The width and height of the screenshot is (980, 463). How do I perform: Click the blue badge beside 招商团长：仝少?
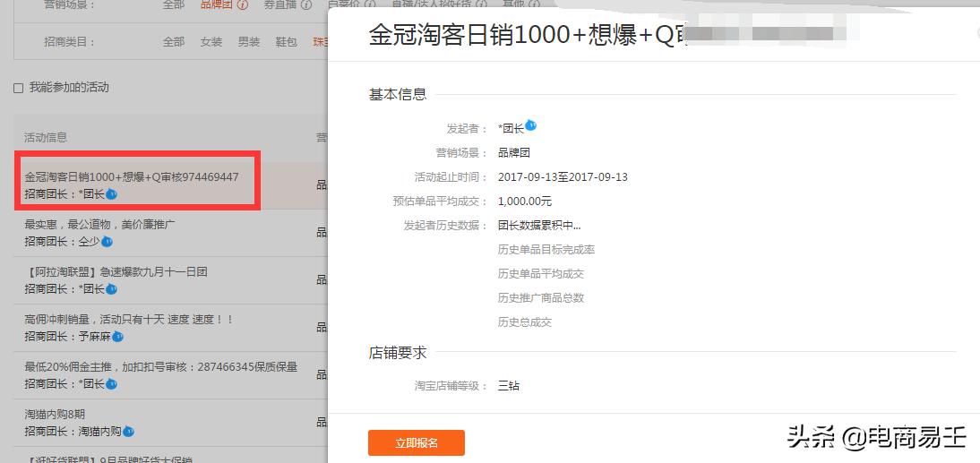[107, 242]
